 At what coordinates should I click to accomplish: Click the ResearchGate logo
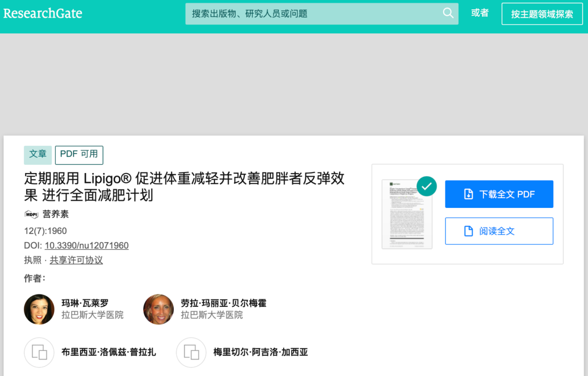pyautogui.click(x=43, y=14)
